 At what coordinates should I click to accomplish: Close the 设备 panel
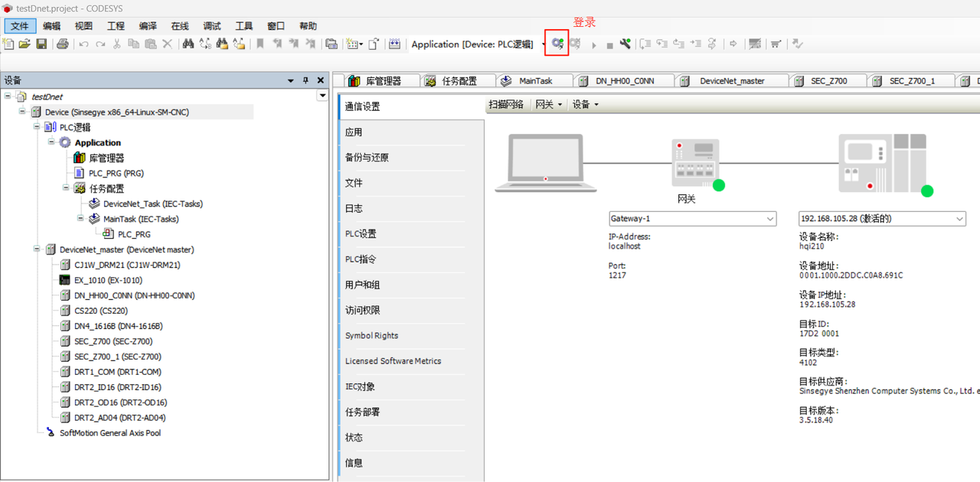point(321,80)
